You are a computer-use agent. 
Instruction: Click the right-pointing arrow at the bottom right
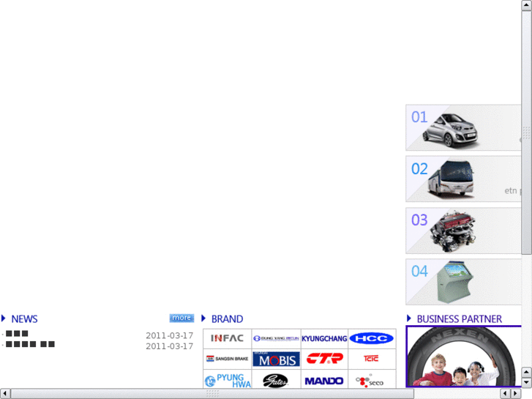(516, 394)
